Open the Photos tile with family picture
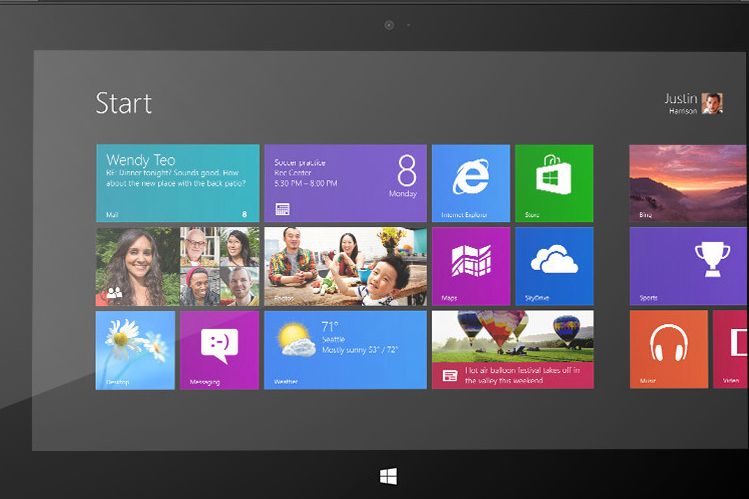The image size is (749, 499). (345, 266)
